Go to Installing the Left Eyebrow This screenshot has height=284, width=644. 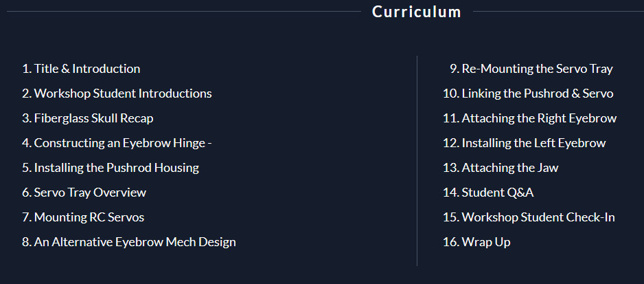point(524,143)
